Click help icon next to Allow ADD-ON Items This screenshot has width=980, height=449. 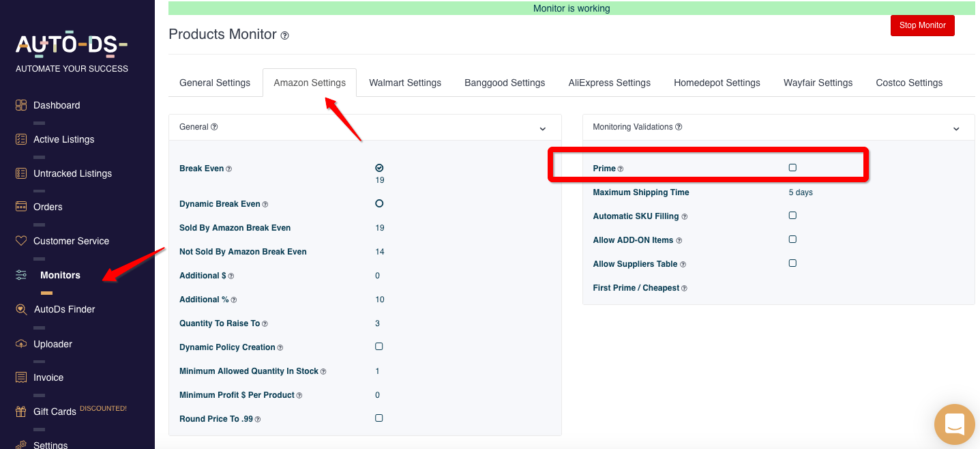[x=679, y=240]
